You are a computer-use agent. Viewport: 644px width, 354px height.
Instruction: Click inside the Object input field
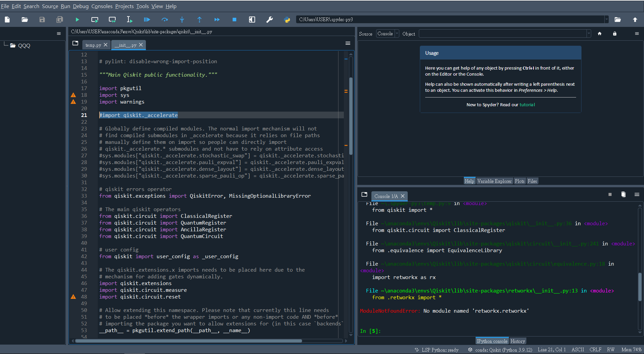click(502, 34)
